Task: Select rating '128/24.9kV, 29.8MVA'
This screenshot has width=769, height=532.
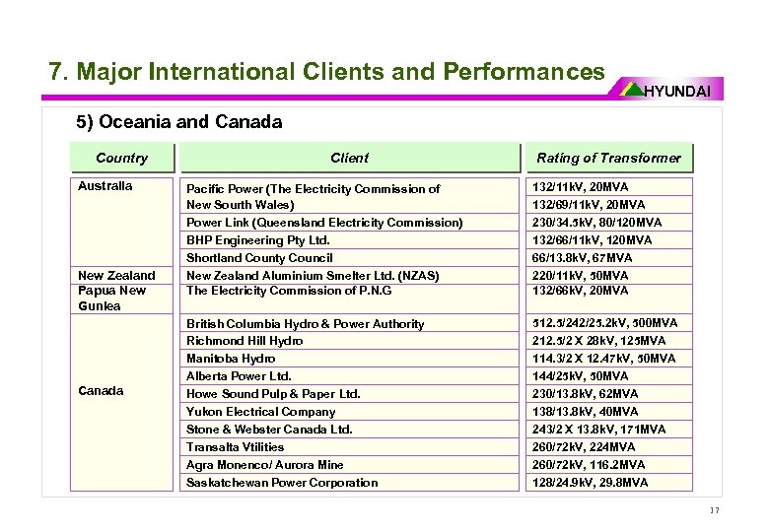Action: (x=608, y=482)
